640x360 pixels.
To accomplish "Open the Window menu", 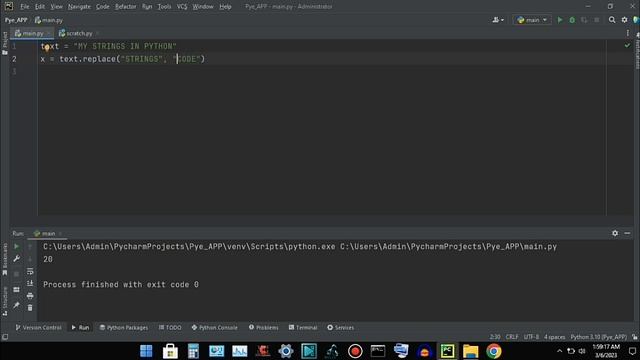I will tap(203, 7).
